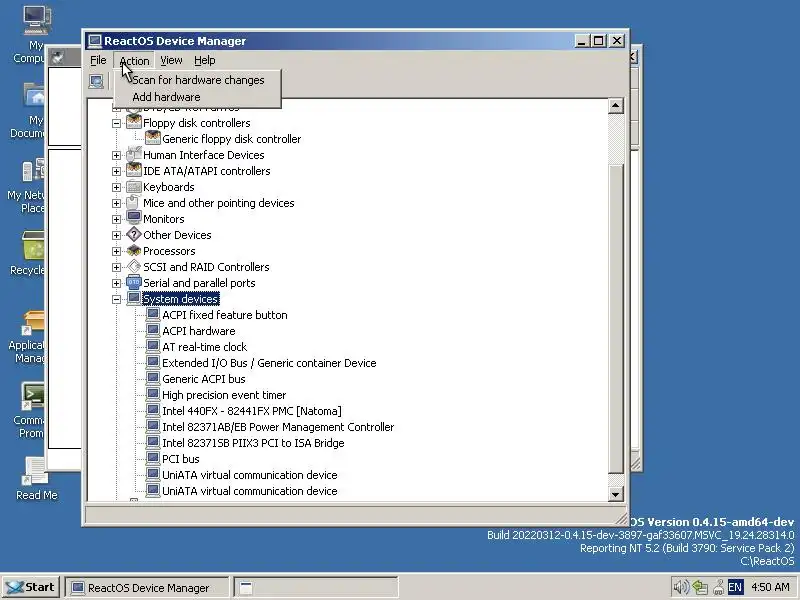
Task: Open the Read Me desktop icon
Action: click(x=36, y=479)
